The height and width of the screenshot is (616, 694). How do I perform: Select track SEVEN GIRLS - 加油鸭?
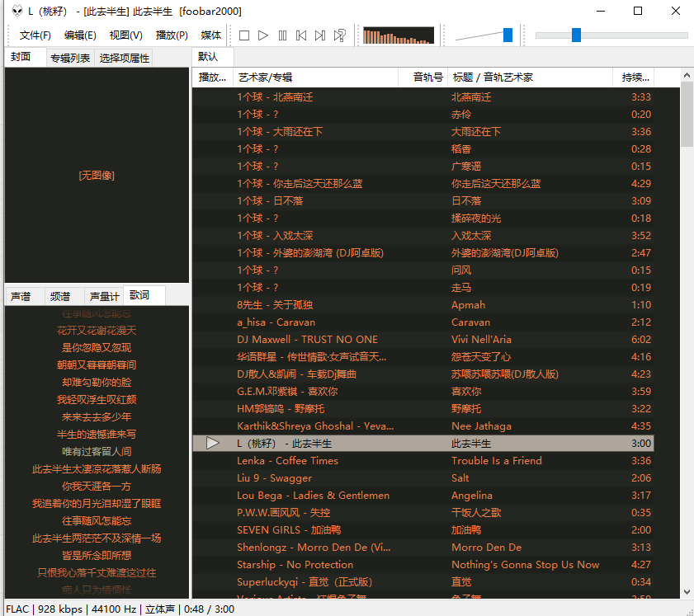click(423, 529)
